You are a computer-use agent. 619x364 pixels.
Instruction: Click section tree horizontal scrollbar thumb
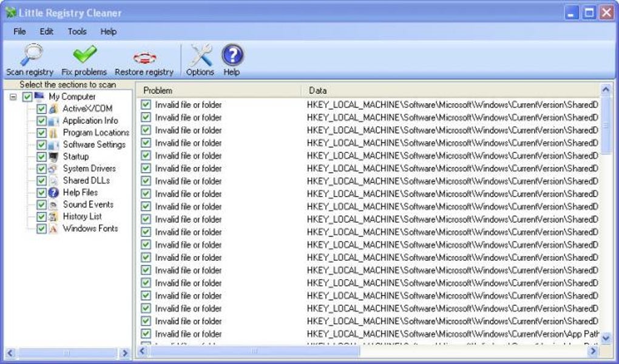coord(67,352)
